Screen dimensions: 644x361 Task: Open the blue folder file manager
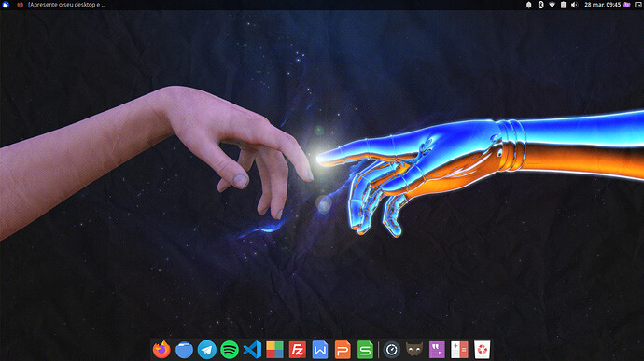point(185,350)
